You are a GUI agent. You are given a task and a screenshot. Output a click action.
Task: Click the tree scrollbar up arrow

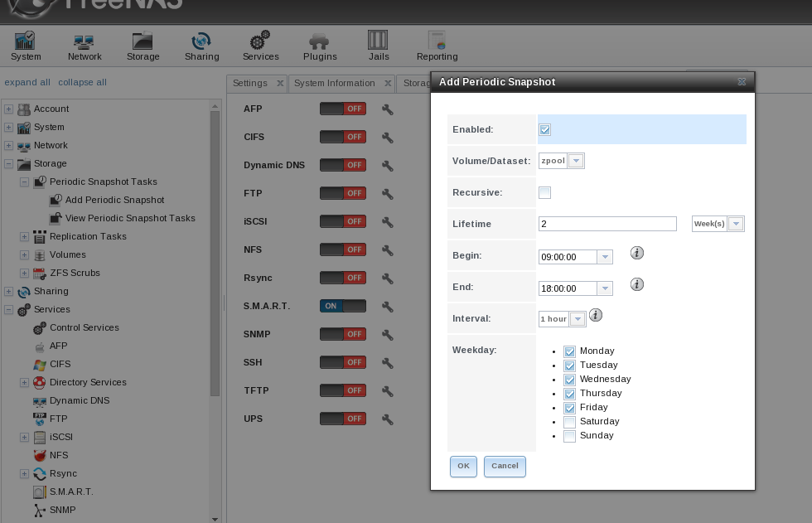[215, 105]
